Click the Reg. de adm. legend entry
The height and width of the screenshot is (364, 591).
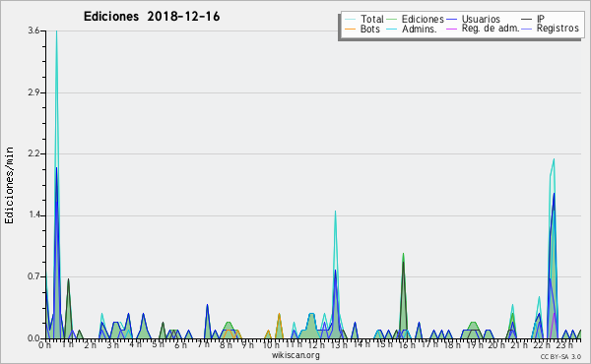click(x=491, y=29)
